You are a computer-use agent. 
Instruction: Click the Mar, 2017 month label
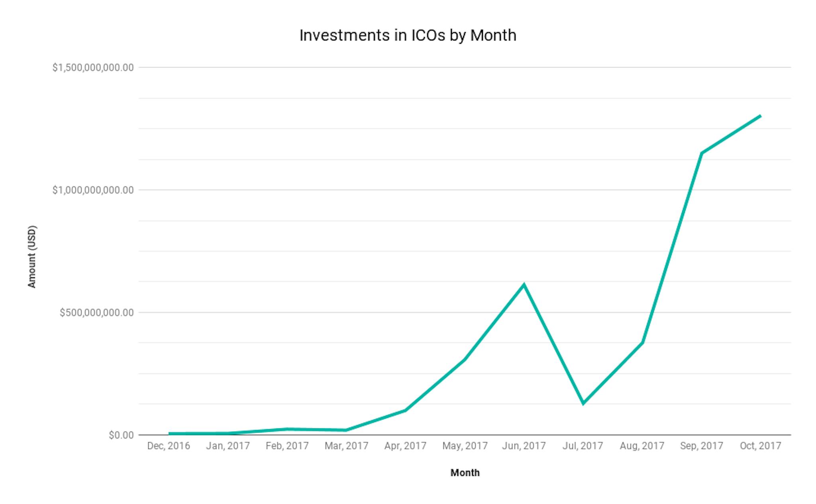346,445
